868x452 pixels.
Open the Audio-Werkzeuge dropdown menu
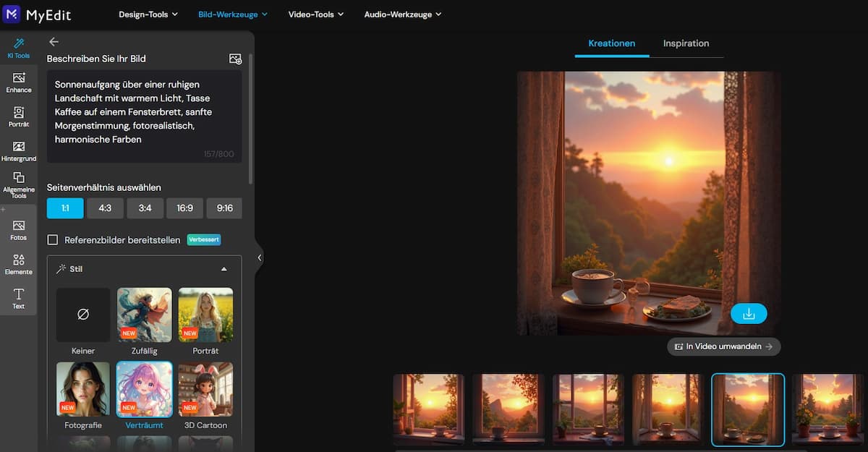402,14
